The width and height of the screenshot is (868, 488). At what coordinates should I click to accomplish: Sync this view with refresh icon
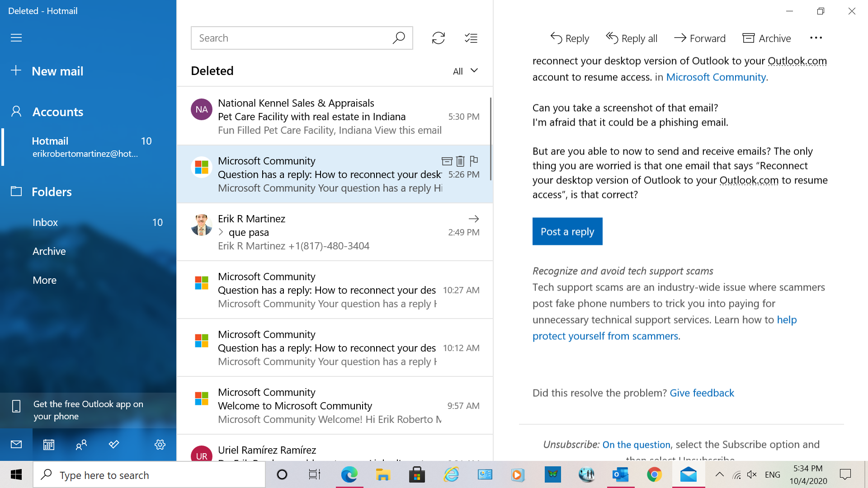coord(439,38)
